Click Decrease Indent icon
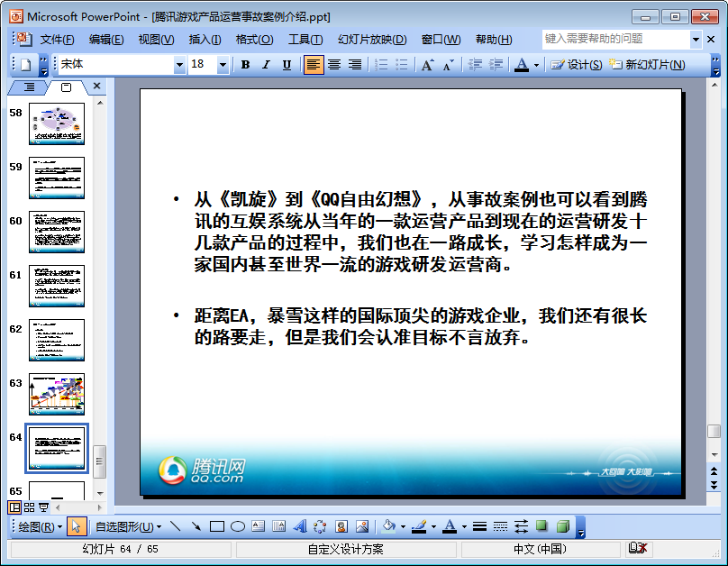Screen dimensions: 728x566 pos(475,65)
